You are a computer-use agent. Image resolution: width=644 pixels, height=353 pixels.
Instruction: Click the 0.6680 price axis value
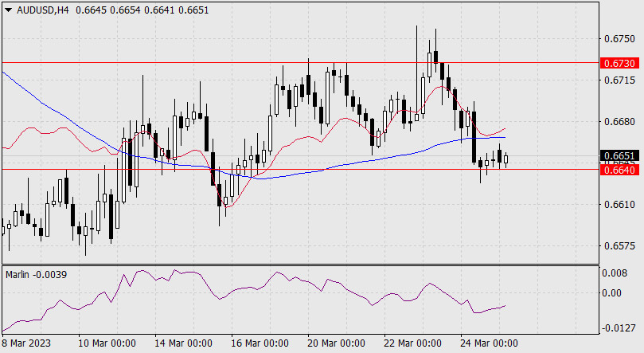pos(619,122)
